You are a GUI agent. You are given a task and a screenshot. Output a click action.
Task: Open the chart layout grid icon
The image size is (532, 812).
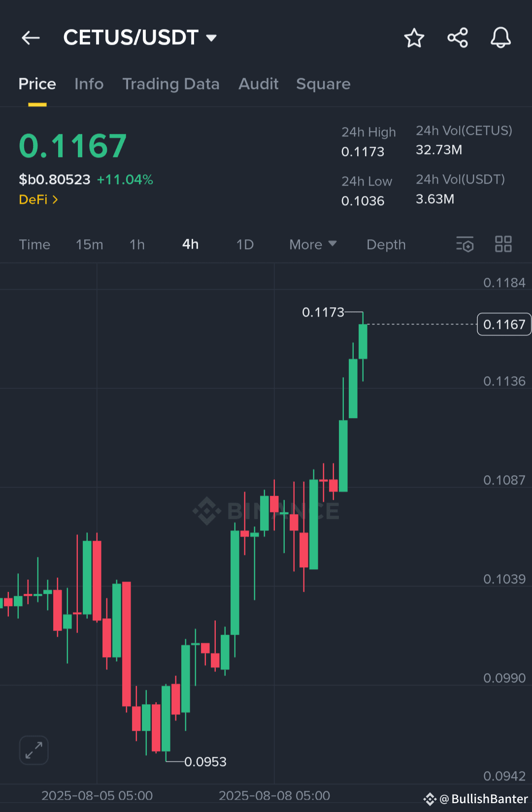pos(503,244)
